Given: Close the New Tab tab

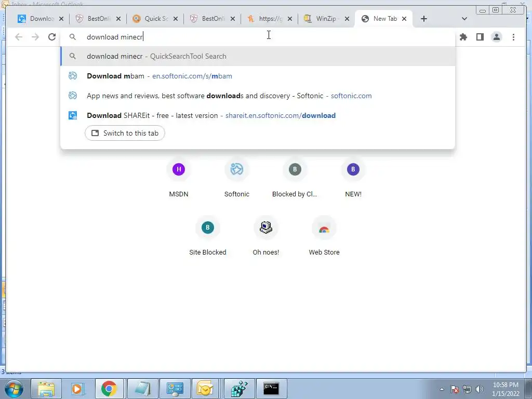Looking at the screenshot, I should pyautogui.click(x=404, y=19).
